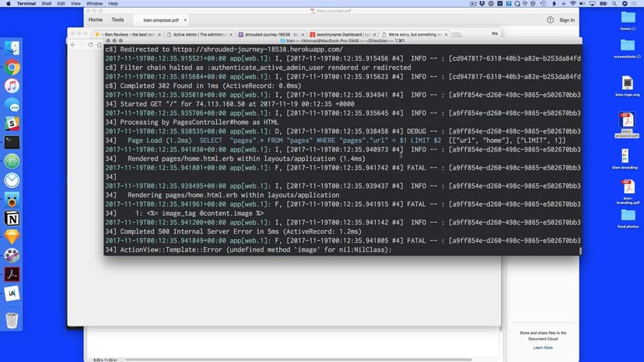
Task: Launch iTunes from the dock
Action: coord(12,85)
